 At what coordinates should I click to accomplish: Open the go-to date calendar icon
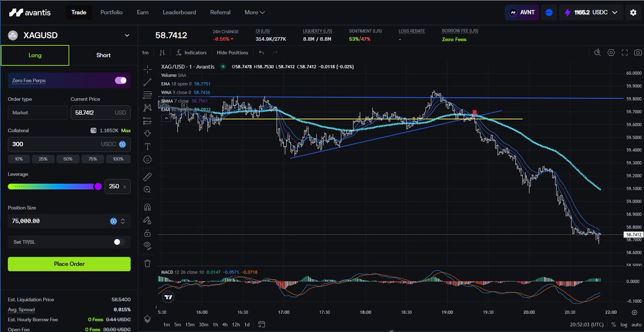(x=261, y=324)
